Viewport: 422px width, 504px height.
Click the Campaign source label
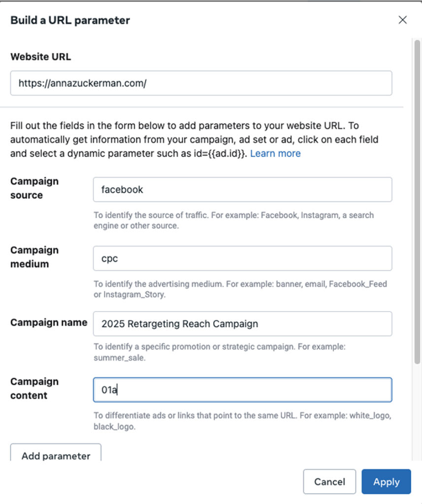tap(34, 188)
